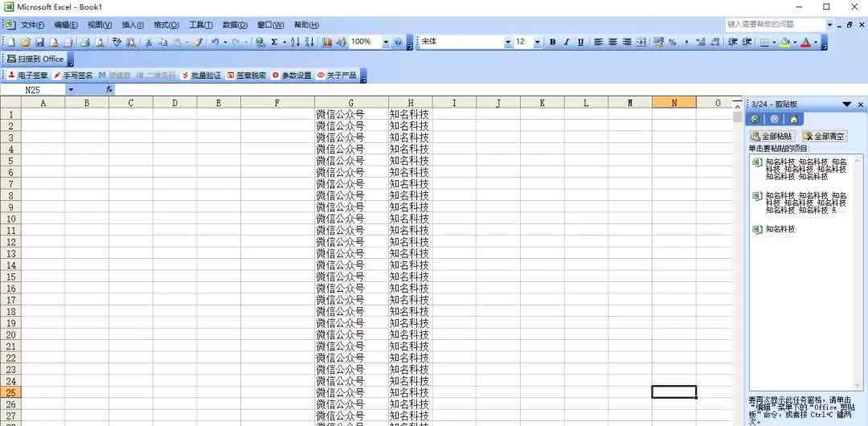The height and width of the screenshot is (426, 868).
Task: Open the 文件(F) menu
Action: 32,25
